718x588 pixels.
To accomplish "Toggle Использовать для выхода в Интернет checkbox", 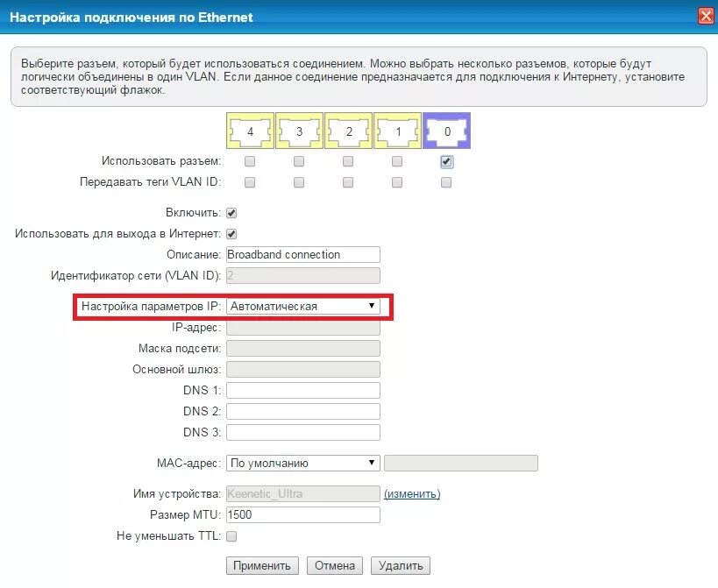I will click(x=231, y=234).
